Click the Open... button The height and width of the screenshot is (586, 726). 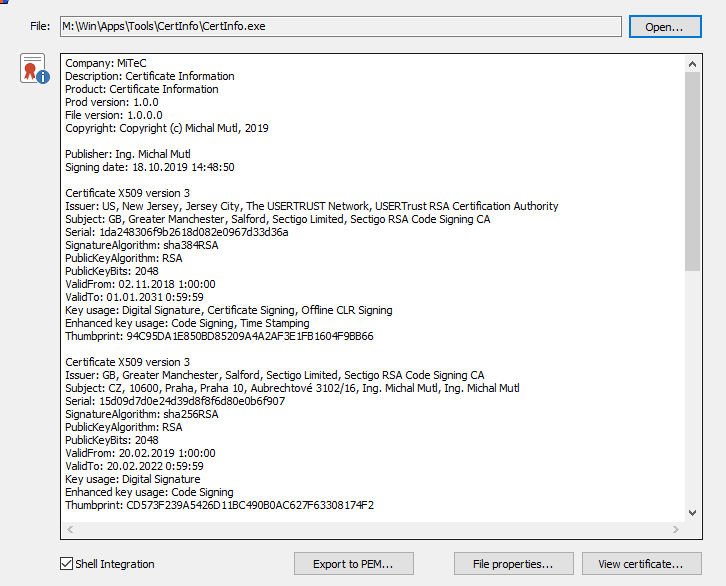point(665,27)
